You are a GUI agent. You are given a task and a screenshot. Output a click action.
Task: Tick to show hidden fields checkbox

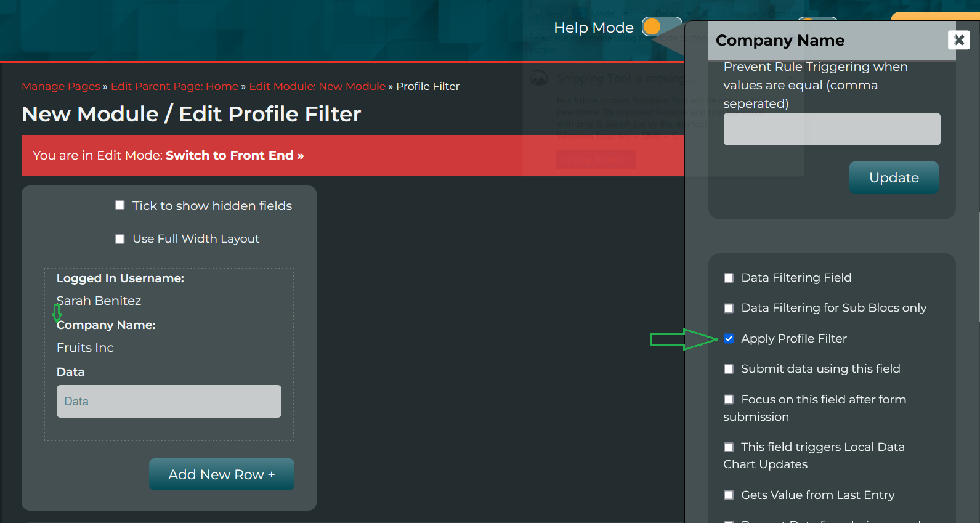tap(119, 205)
